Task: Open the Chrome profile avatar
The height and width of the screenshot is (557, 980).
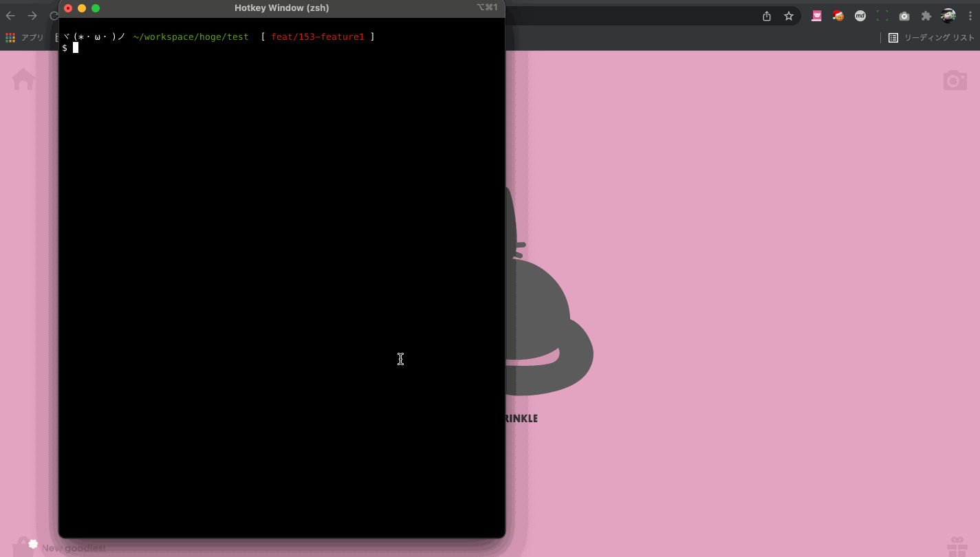Action: (x=948, y=16)
